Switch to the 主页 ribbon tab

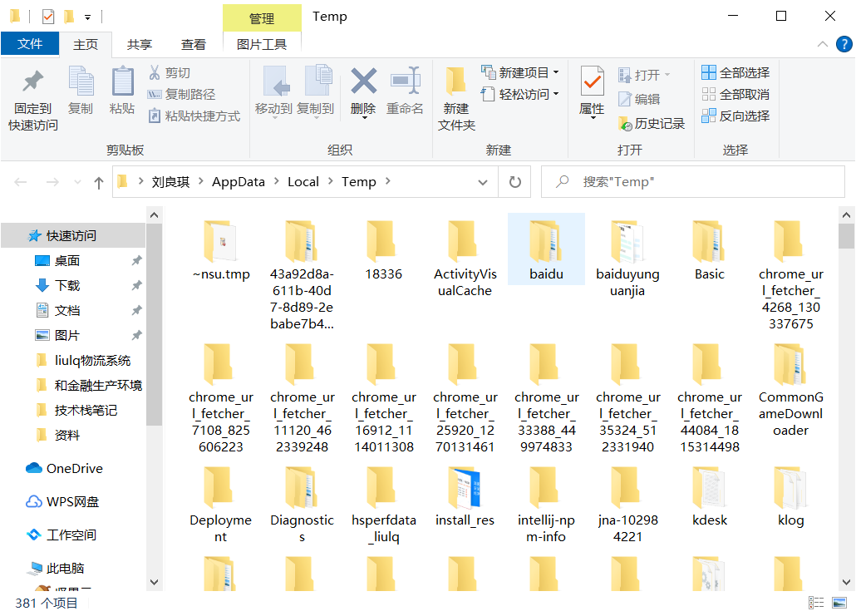[86, 44]
